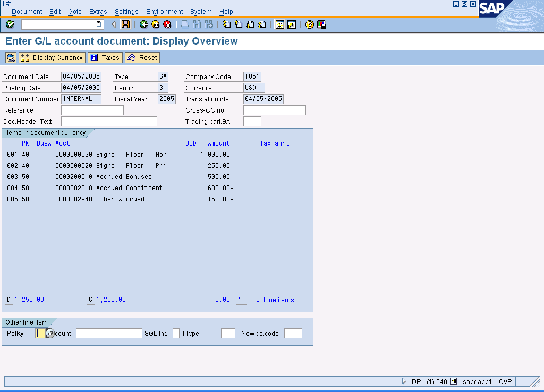544x392 pixels.
Task: Click the Find Next binoculars icon
Action: coord(208,24)
